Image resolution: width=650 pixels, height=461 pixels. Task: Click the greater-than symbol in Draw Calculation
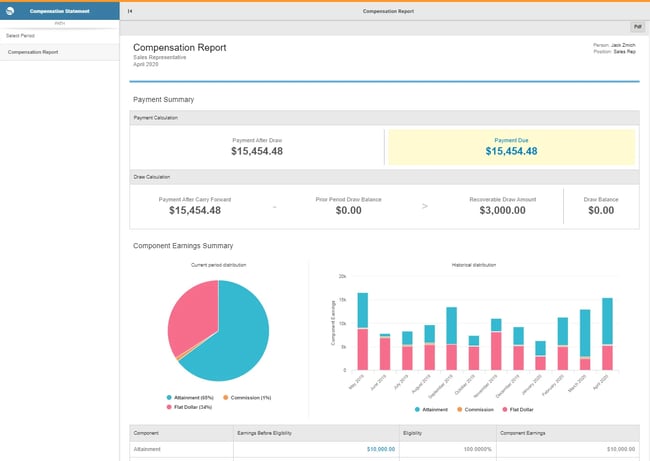pos(423,206)
